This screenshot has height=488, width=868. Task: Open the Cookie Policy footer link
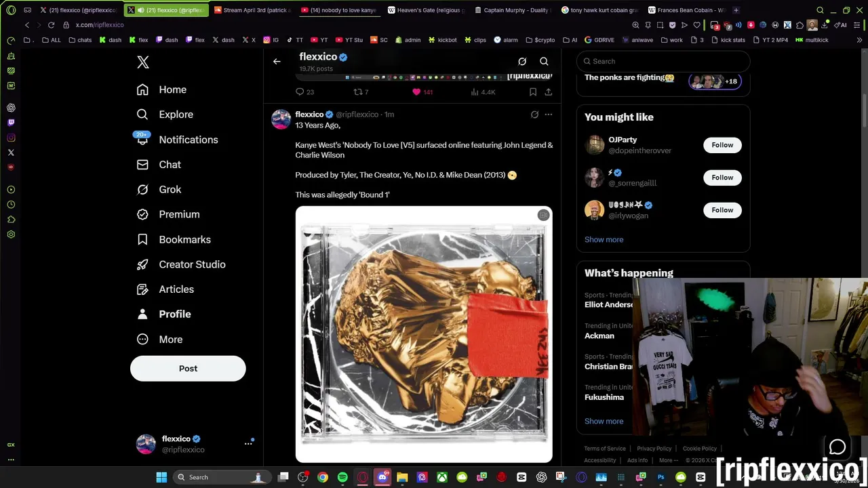coord(700,449)
